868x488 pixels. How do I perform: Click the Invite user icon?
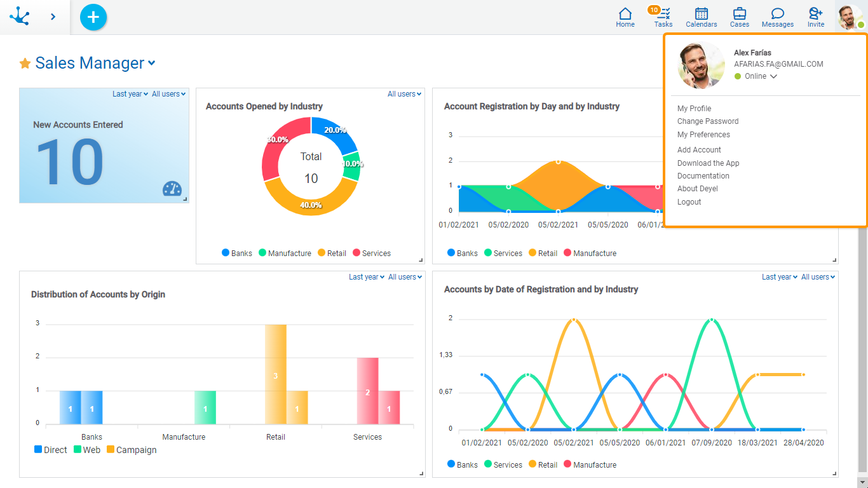[816, 17]
